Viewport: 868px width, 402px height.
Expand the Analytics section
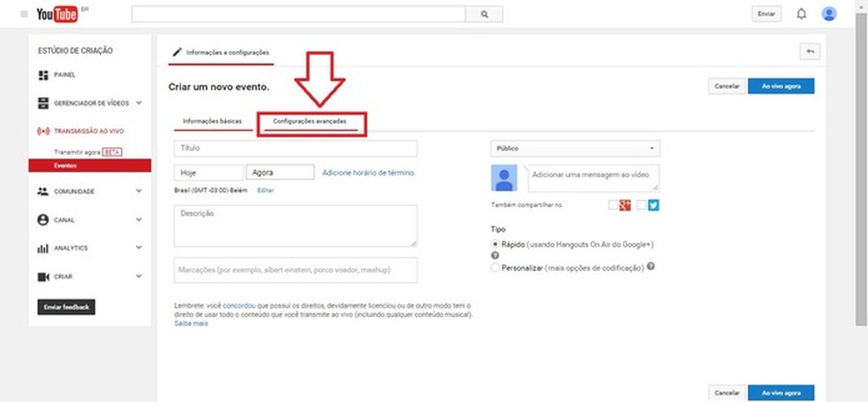click(138, 248)
